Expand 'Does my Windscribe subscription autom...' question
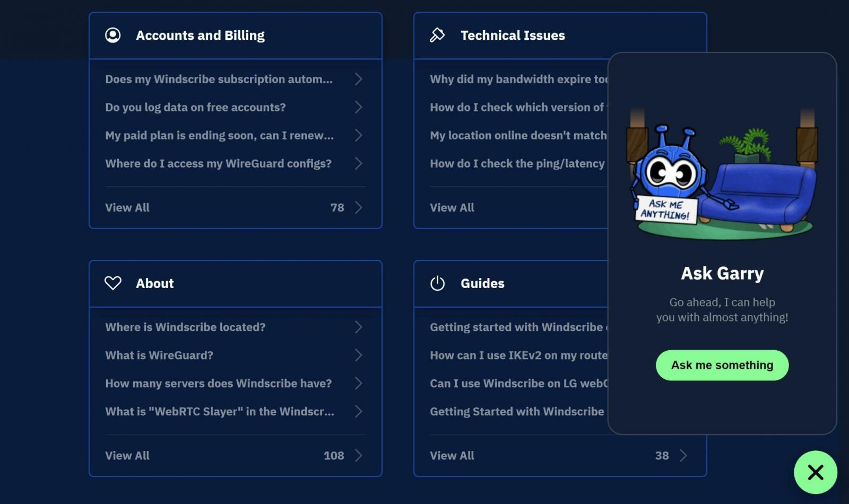Screen dimensions: 849x504 point(219,79)
